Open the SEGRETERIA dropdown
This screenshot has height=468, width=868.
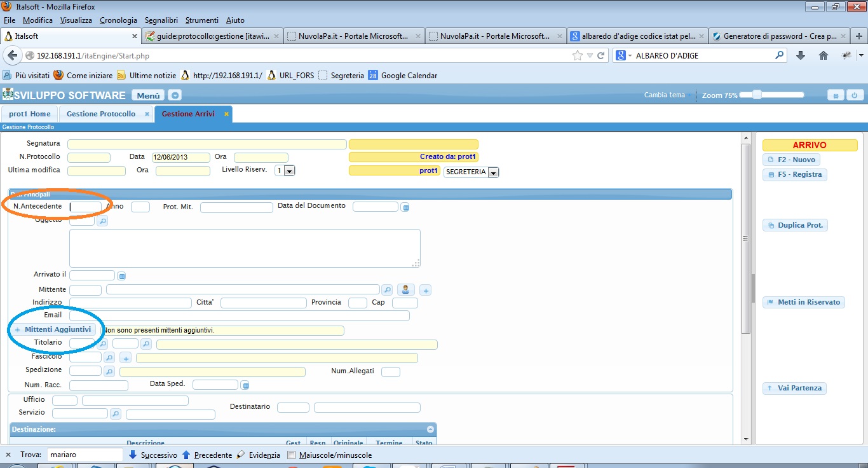[x=493, y=172]
